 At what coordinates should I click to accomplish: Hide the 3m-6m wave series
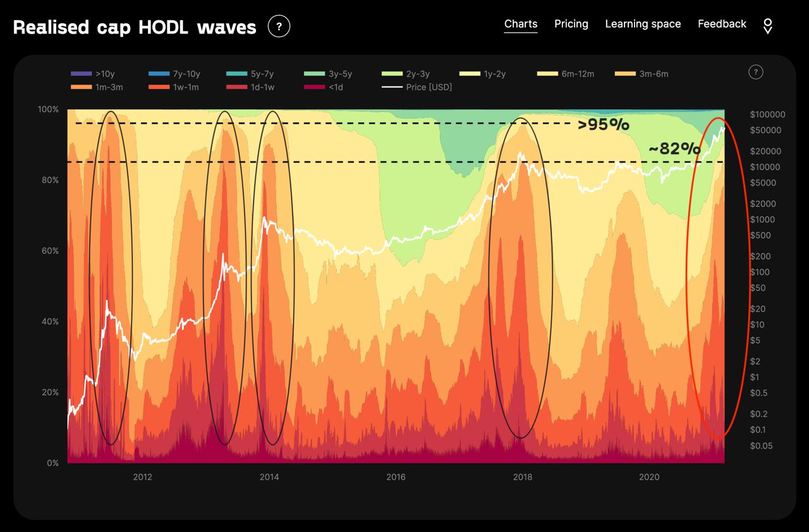(641, 74)
